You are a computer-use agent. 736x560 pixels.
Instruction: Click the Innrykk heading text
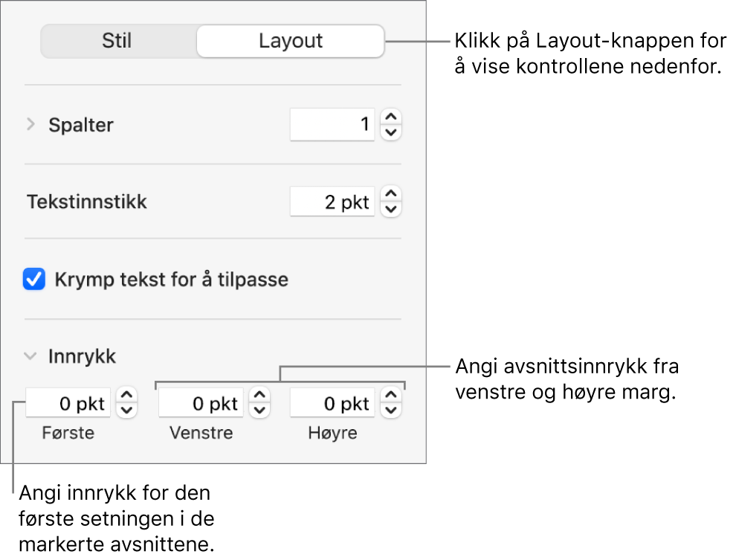82,357
